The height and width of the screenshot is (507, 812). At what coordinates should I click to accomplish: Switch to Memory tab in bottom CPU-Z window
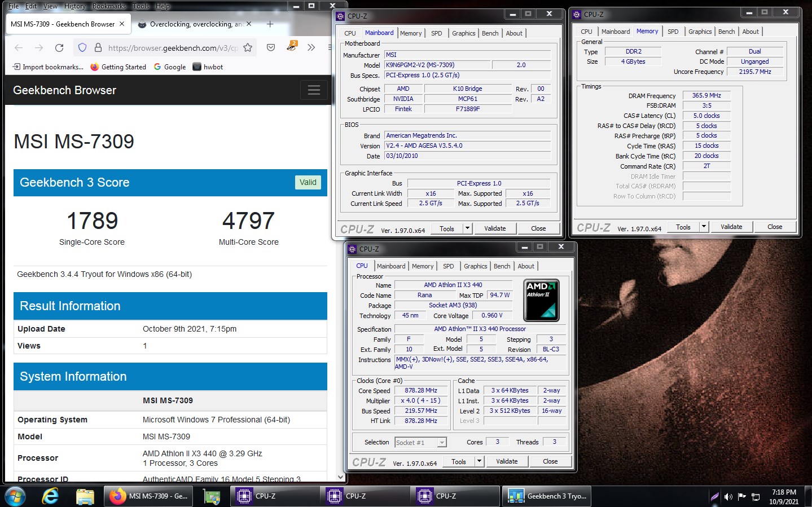423,266
